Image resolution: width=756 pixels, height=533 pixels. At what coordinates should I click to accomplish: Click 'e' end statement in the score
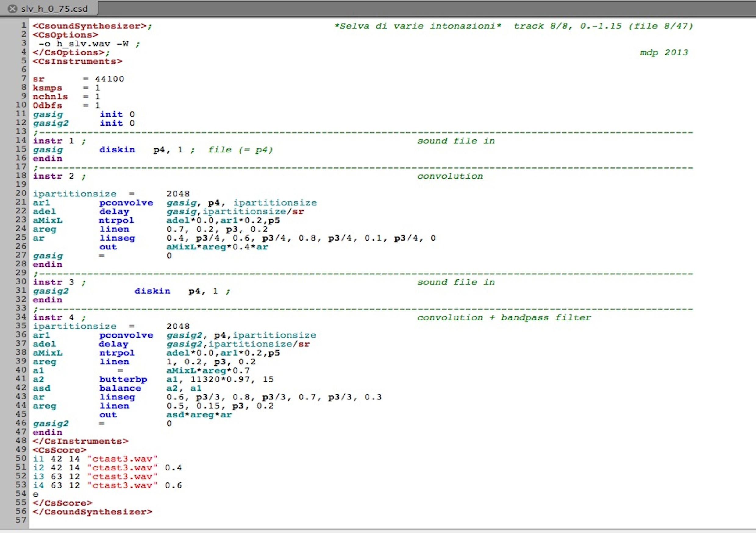(x=36, y=495)
